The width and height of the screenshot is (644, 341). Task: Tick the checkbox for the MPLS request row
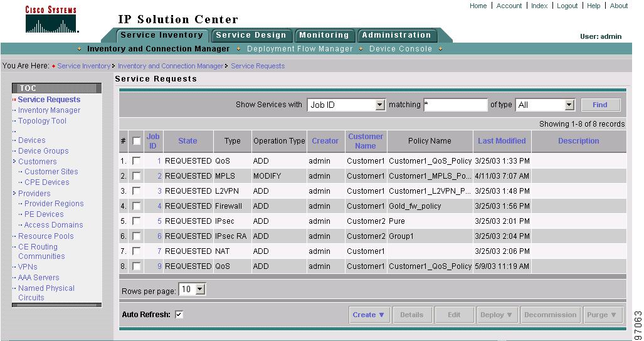click(x=136, y=176)
